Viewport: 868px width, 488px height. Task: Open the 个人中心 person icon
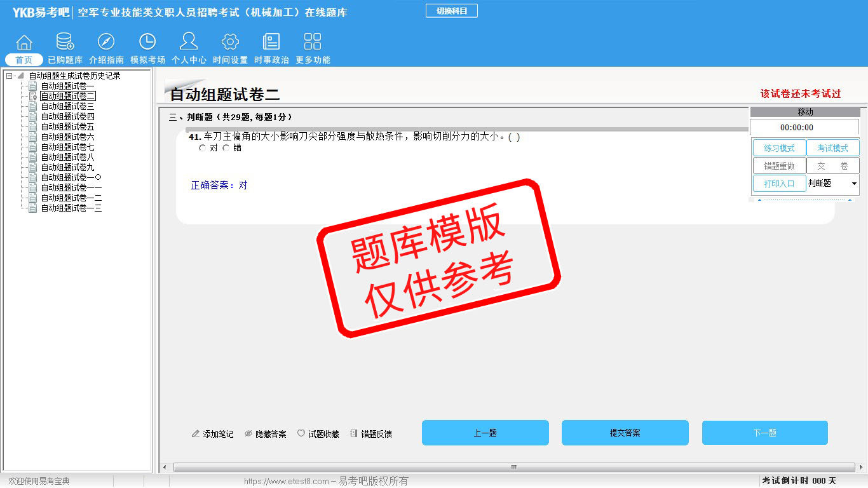click(x=189, y=42)
